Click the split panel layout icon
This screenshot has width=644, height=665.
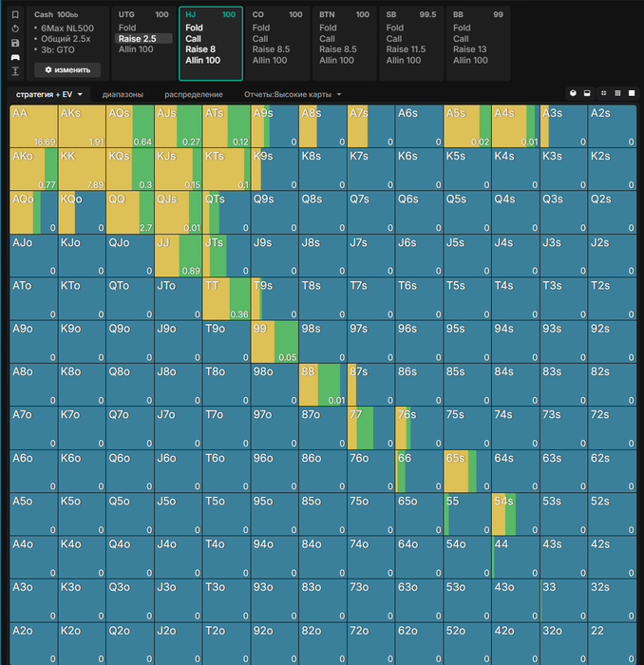(x=587, y=93)
